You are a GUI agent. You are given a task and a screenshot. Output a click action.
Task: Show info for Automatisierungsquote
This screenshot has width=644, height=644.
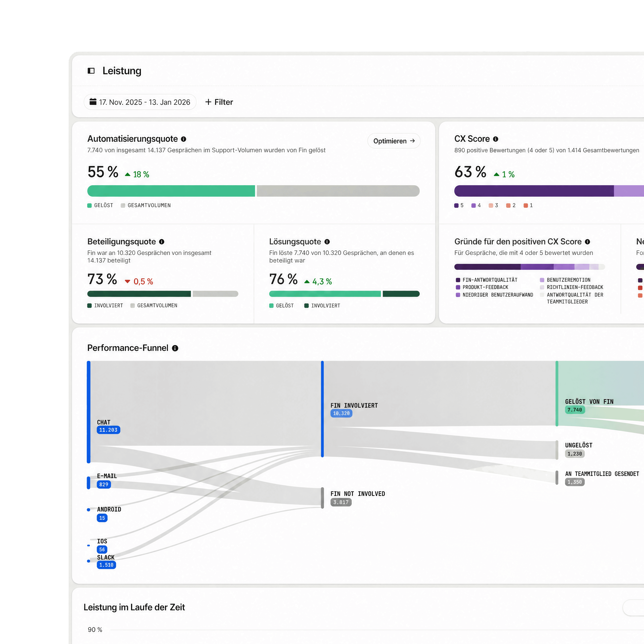click(184, 139)
